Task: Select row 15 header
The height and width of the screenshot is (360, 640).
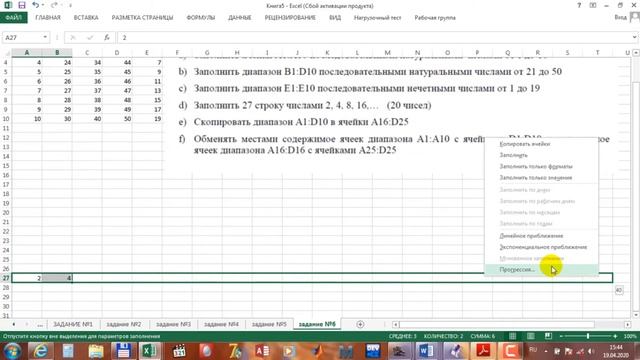Action: (6, 166)
